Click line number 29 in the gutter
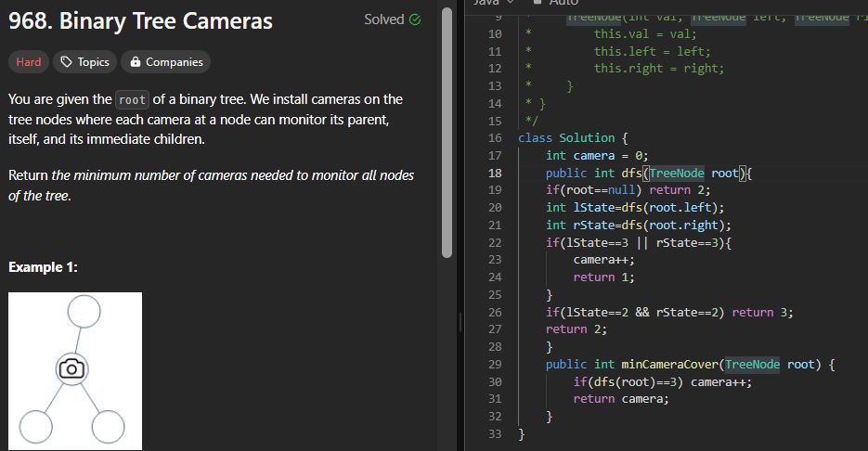 click(x=495, y=365)
